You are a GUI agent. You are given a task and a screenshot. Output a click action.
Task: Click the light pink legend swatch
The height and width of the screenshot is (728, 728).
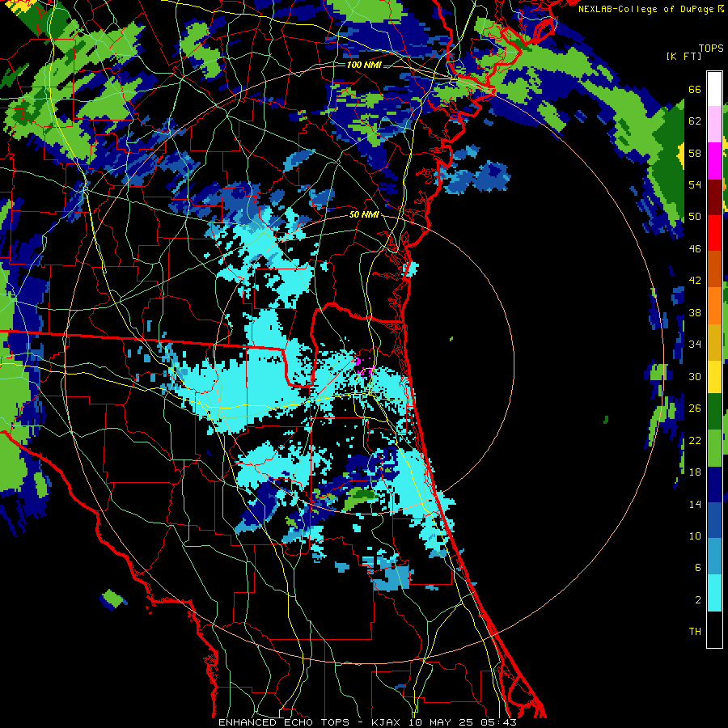click(714, 124)
